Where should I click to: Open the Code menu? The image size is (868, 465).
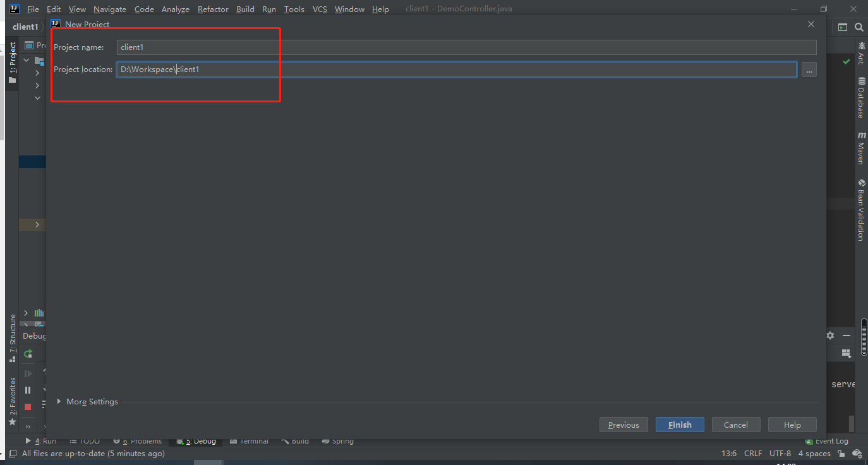pos(144,9)
